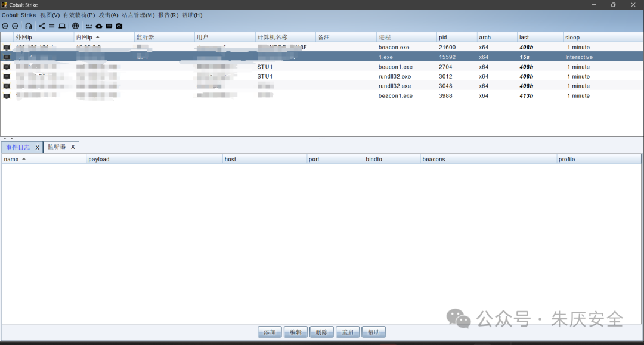
Task: Open downloads via the cloud icon
Action: pos(99,26)
